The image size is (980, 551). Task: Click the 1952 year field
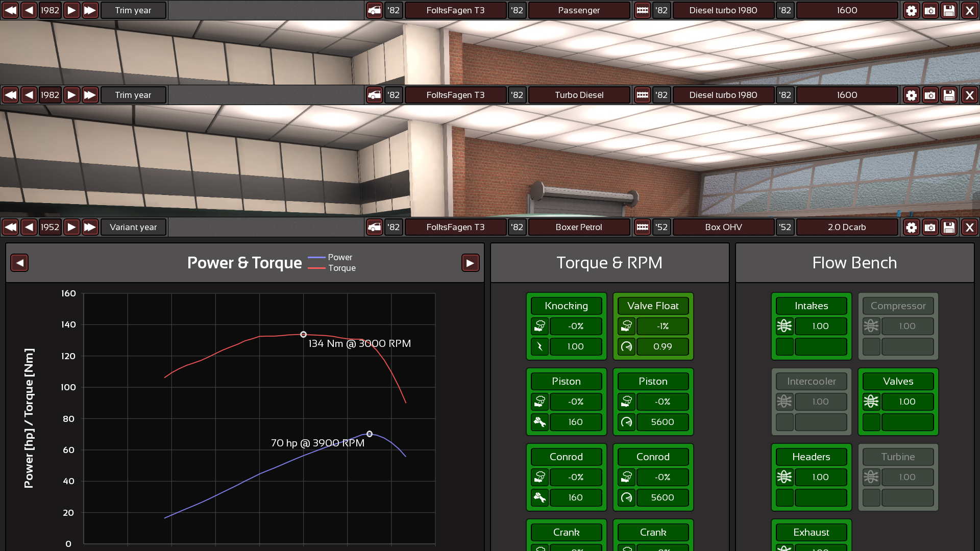tap(50, 227)
